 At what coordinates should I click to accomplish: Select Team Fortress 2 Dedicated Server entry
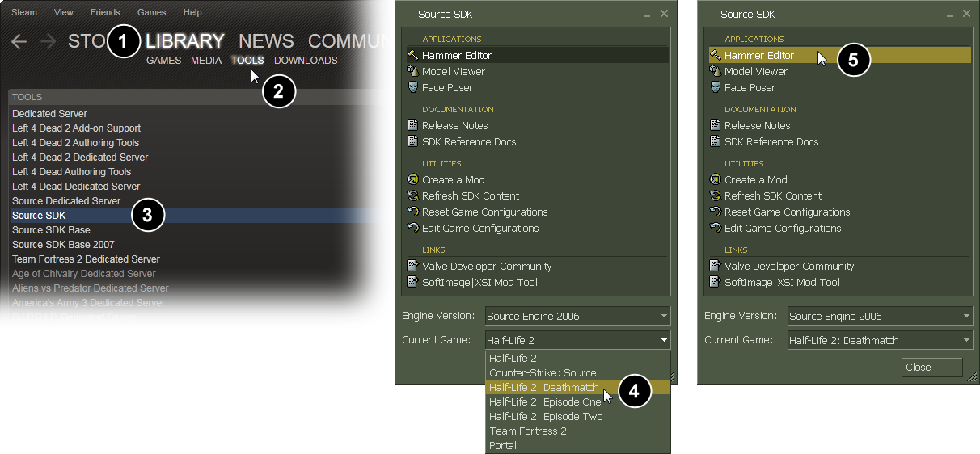click(x=86, y=259)
